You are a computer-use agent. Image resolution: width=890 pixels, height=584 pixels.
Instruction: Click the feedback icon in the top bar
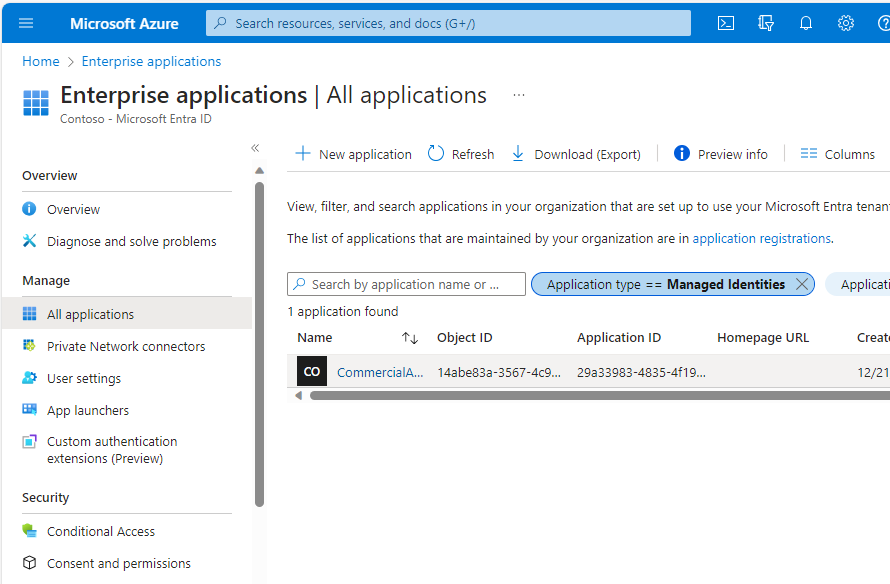765,22
